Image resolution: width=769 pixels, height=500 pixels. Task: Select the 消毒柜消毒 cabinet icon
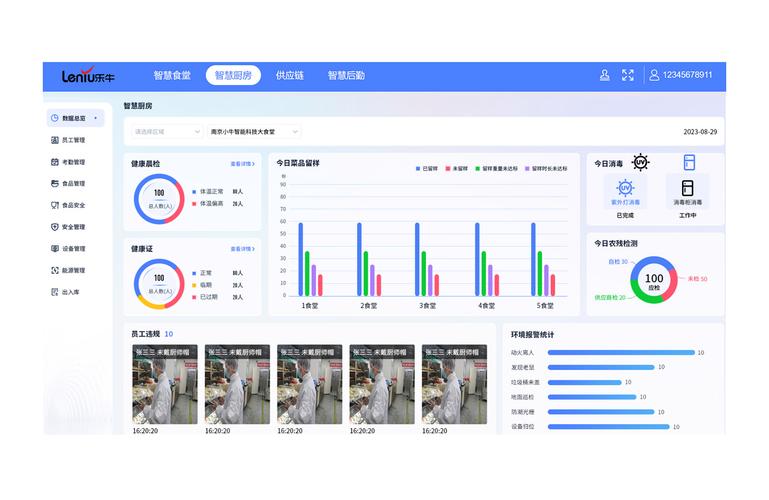click(x=687, y=188)
